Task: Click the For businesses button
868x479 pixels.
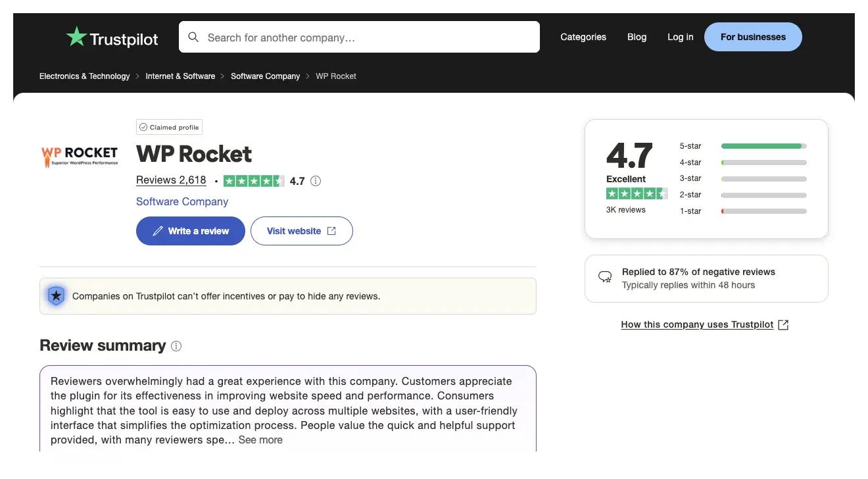Action: point(752,37)
